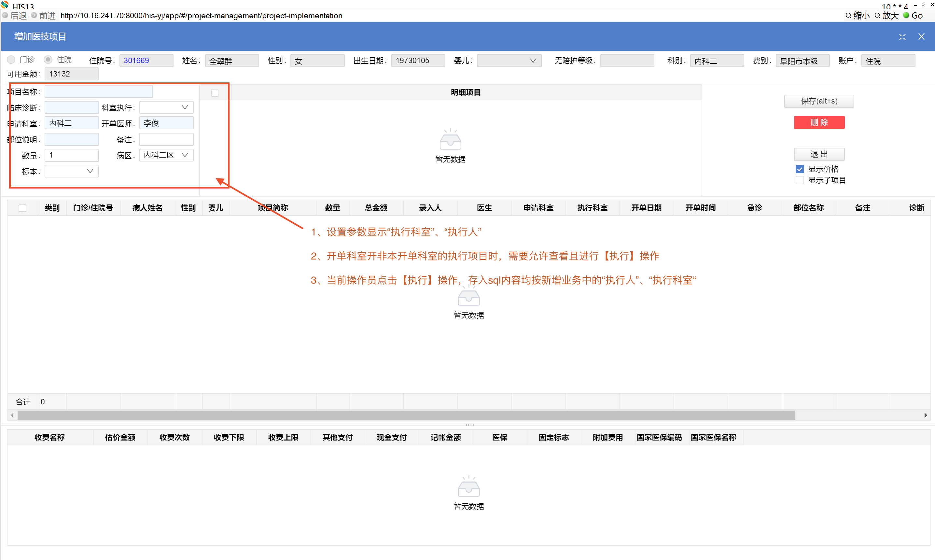Screen dimensions: 935x560
Task: Open the 标本 dropdown list
Action: 72,171
